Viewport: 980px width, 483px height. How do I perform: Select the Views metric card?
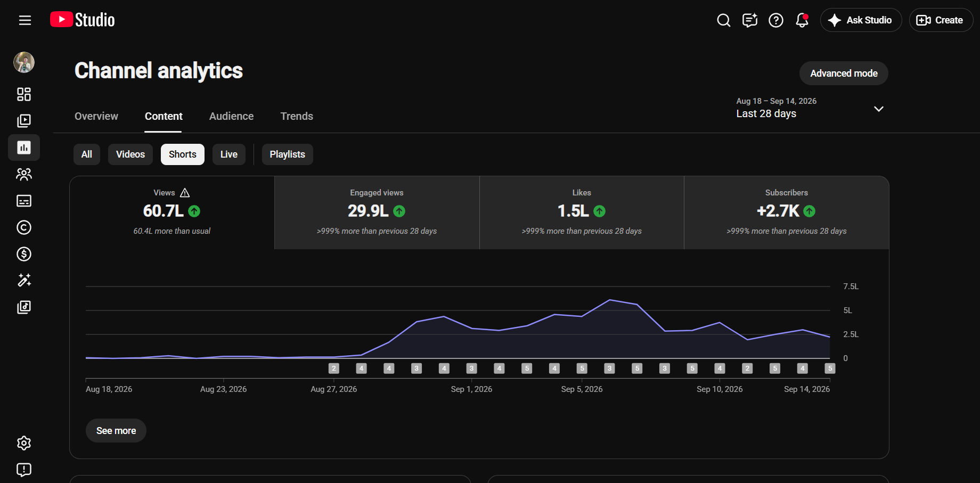(172, 212)
